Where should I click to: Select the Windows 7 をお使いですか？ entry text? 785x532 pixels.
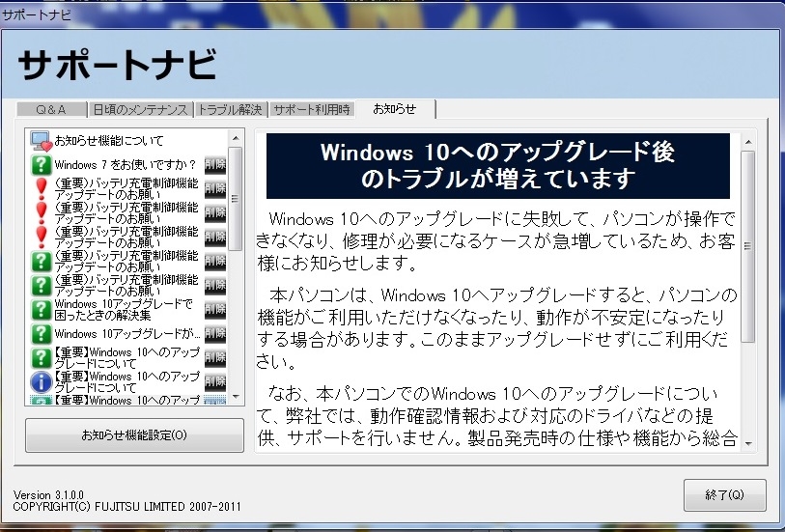[x=126, y=165]
